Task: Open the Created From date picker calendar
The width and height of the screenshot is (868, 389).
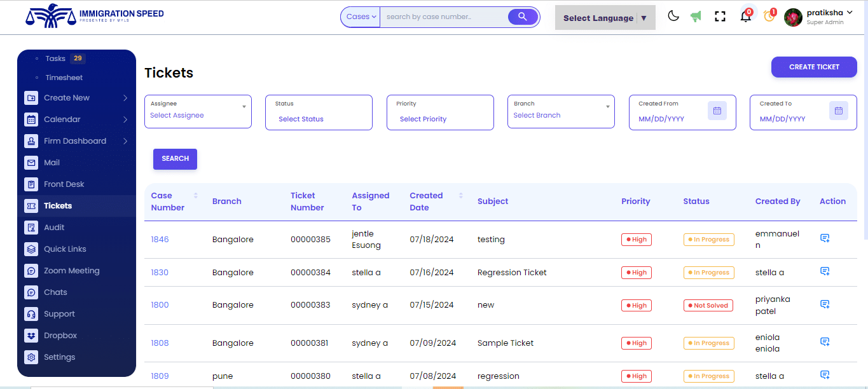Action: pyautogui.click(x=717, y=110)
